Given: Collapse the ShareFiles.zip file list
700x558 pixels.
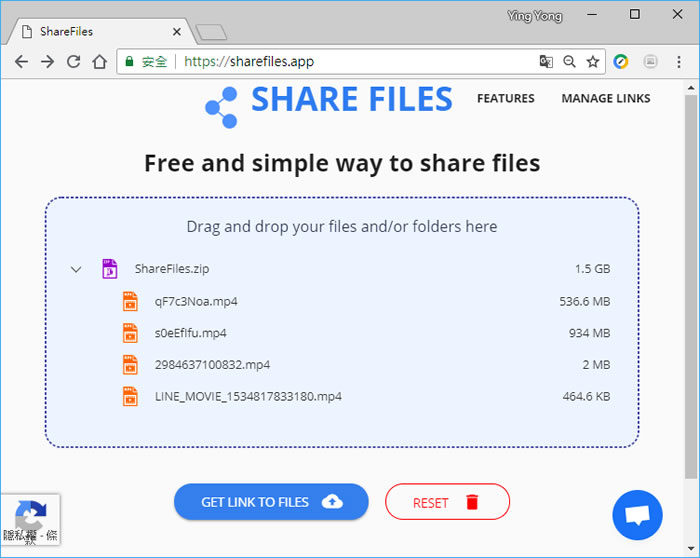Looking at the screenshot, I should tap(76, 269).
